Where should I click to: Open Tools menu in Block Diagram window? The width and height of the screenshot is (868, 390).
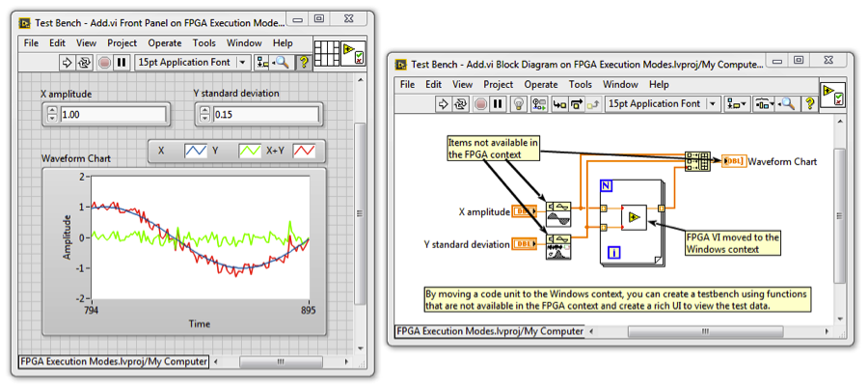pyautogui.click(x=581, y=84)
